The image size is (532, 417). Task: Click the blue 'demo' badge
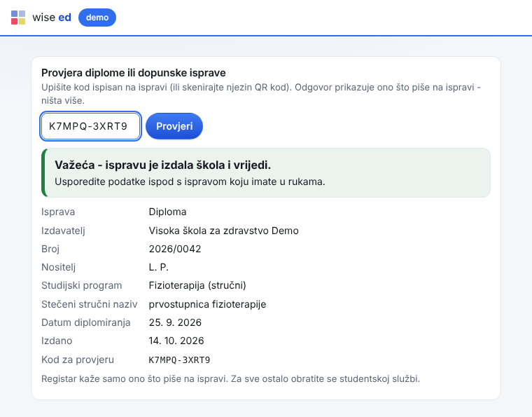pos(97,18)
